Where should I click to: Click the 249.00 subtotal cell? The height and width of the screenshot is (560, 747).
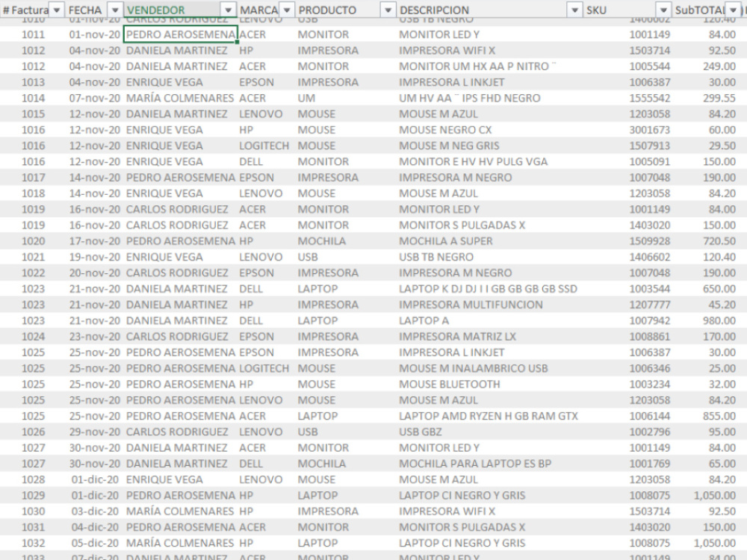coord(719,66)
